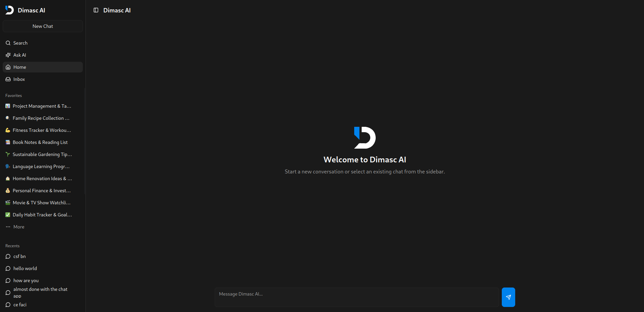Open the 'csf bn' recent conversation
Viewport: 644px width, 312px height.
click(19, 256)
